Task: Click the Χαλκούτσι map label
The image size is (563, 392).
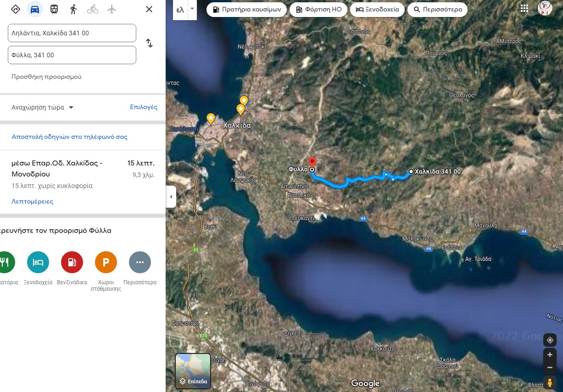Action: 383,348
